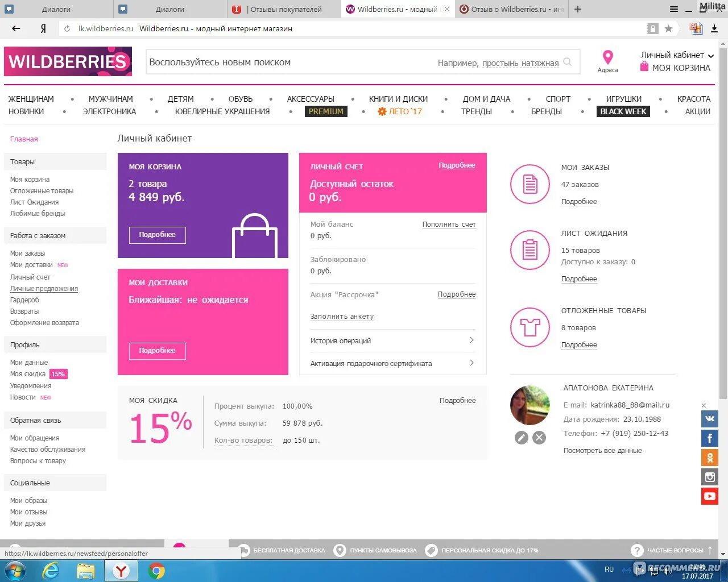Open the PREMIUM menu item
Screen dimensions: 728x582
[x=326, y=111]
